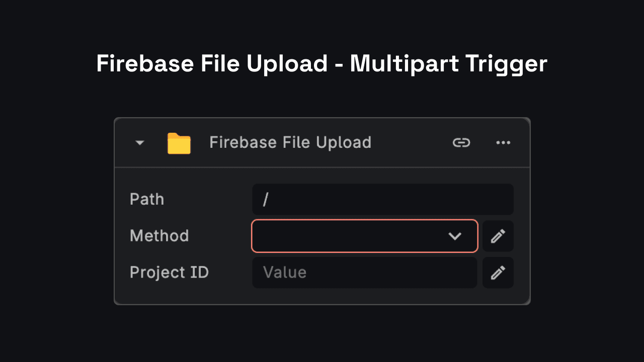Screen dimensions: 644x362
Task: Click the folder icon on the Firebase File Upload node
Action: coord(179,143)
